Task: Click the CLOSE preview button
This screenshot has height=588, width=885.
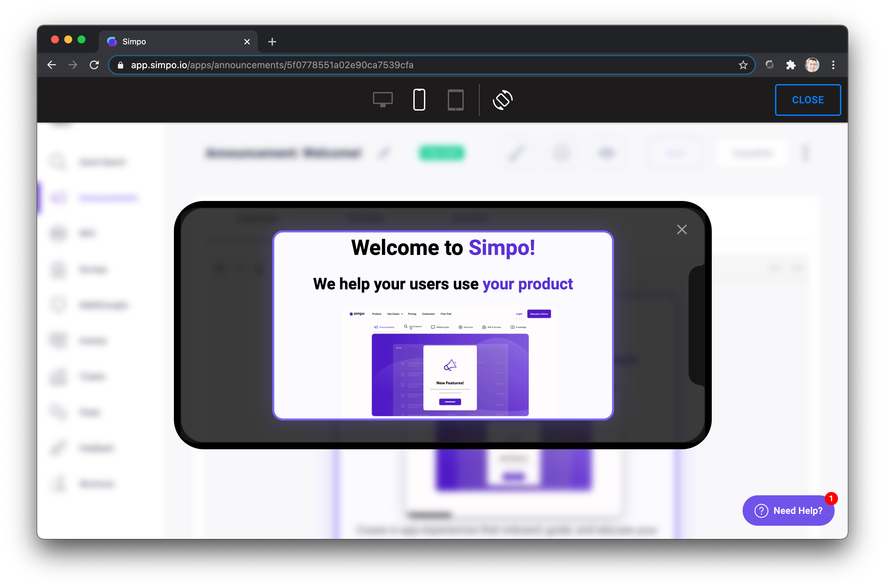Action: click(807, 100)
